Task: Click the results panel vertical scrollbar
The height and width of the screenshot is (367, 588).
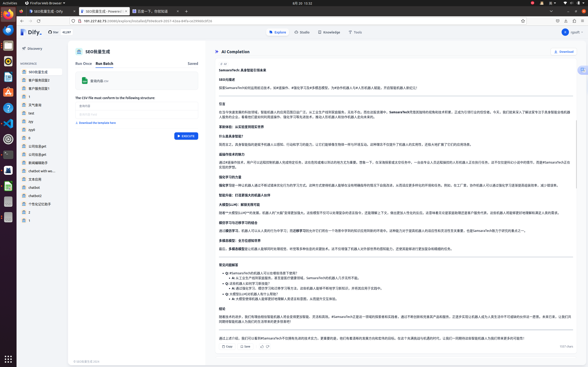Action: 576,154
